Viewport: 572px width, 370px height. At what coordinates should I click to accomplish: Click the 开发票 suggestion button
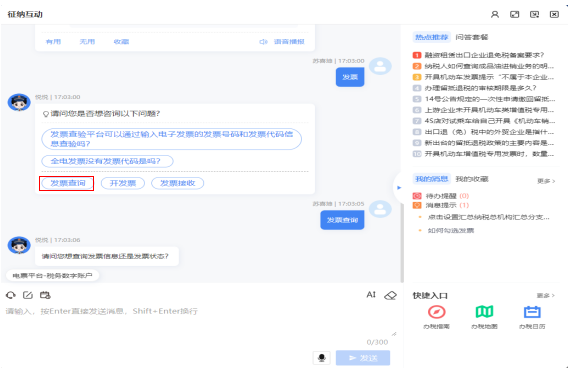(123, 183)
